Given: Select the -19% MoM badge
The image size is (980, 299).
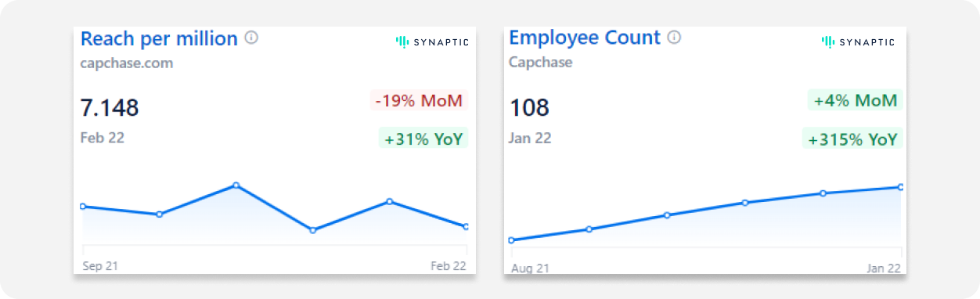Looking at the screenshot, I should tap(418, 100).
